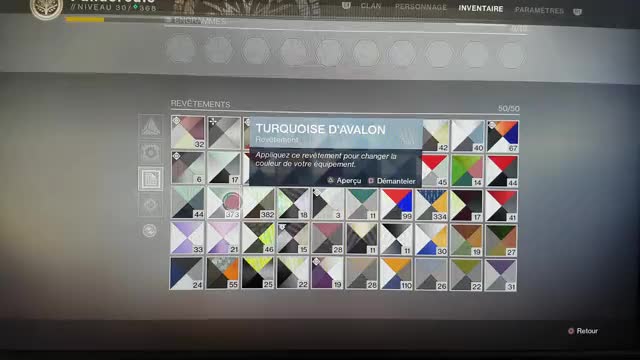
Task: Select the green-tinted shader with count 18
Action: (x=293, y=203)
